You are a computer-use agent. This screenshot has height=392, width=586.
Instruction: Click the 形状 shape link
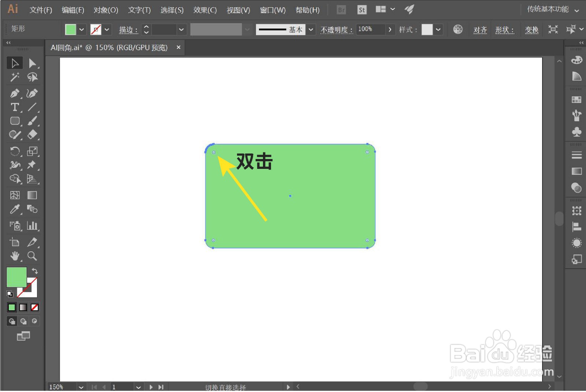[x=505, y=30]
